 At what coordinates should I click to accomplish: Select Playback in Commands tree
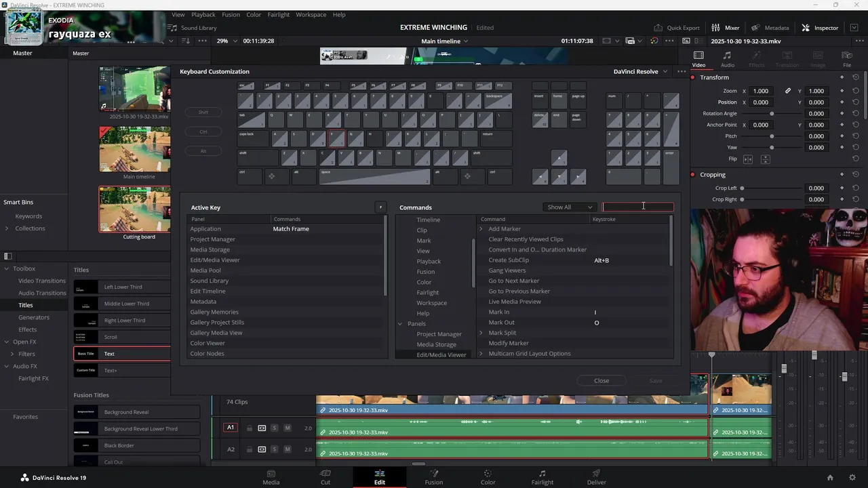point(429,261)
